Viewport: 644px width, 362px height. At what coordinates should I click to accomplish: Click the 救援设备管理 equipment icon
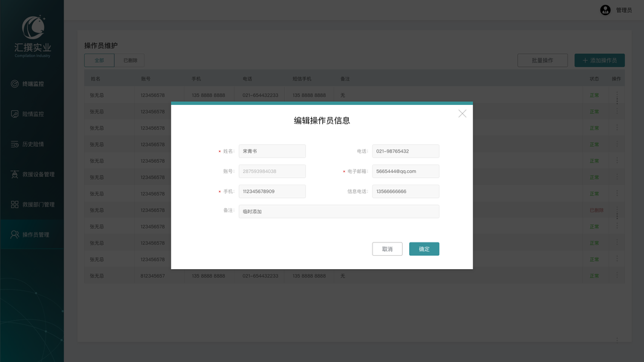coord(14,174)
